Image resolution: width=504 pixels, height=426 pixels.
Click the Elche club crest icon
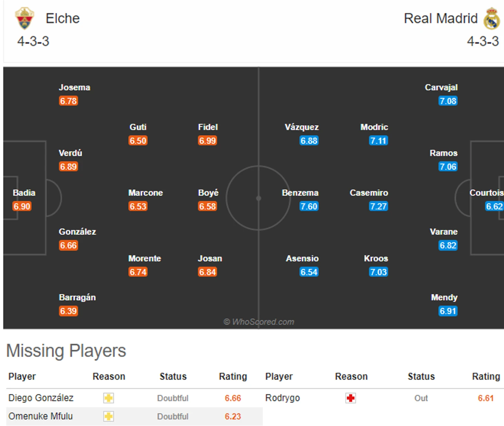24,18
